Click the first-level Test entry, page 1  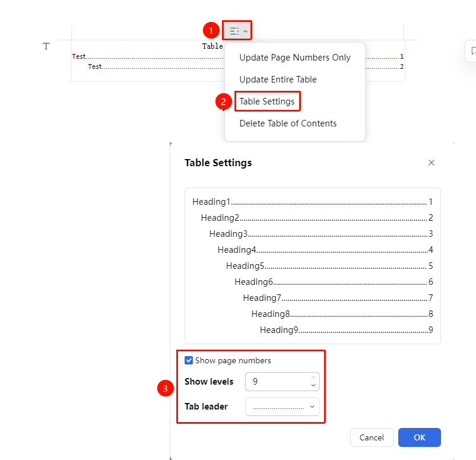[x=237, y=56]
